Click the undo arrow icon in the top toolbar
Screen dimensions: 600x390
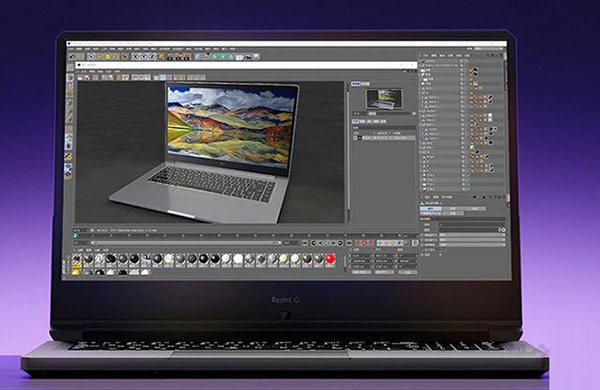tap(72, 57)
